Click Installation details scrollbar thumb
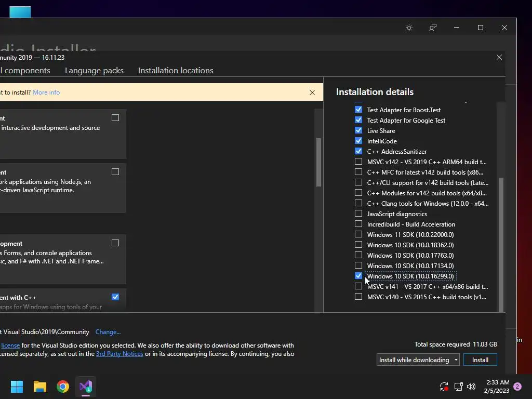The image size is (532, 399). [x=501, y=244]
